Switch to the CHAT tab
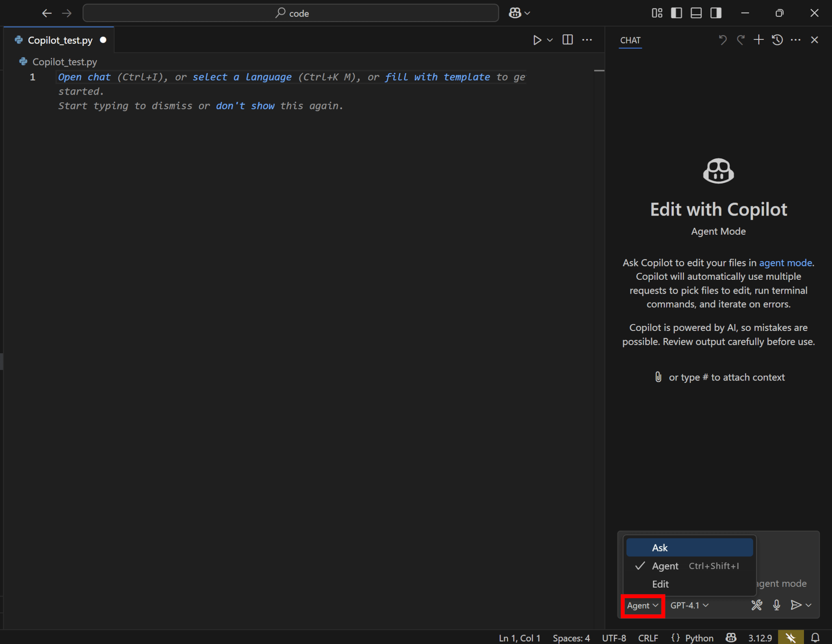The height and width of the screenshot is (644, 832). [x=630, y=40]
